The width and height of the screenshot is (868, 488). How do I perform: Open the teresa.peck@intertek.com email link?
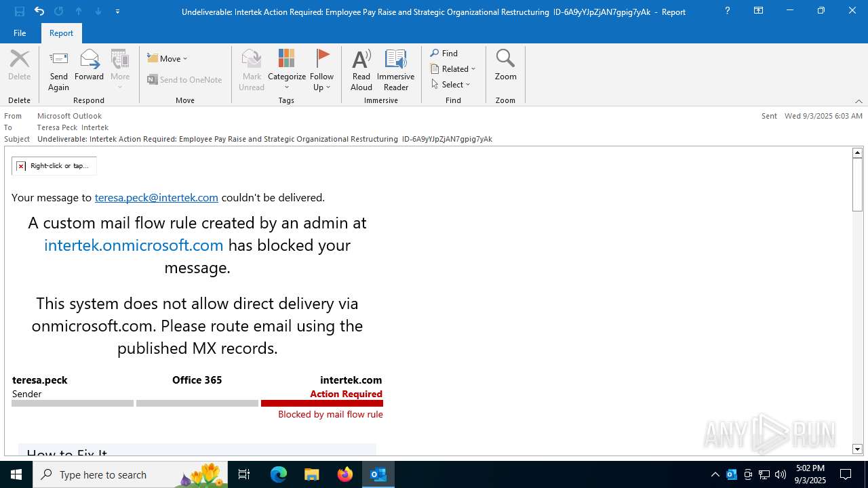tap(156, 197)
